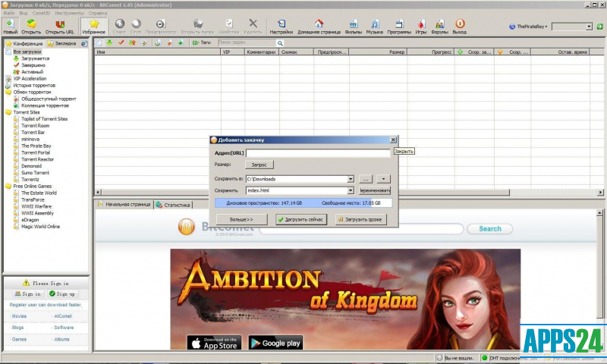Click the Google play badge
This screenshot has height=364, width=607.
[275, 343]
